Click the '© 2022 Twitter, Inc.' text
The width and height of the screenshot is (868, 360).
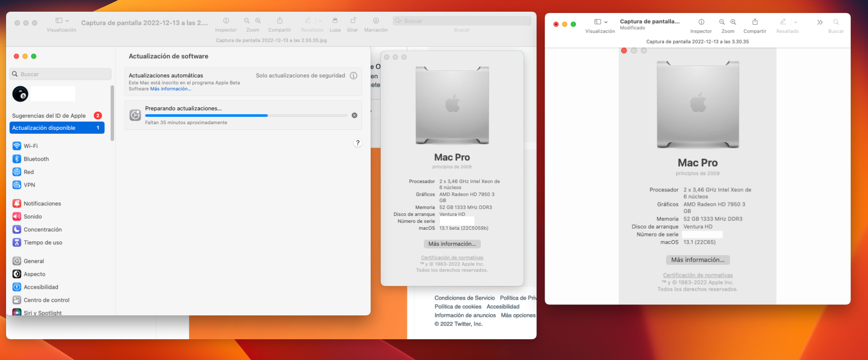pos(459,324)
